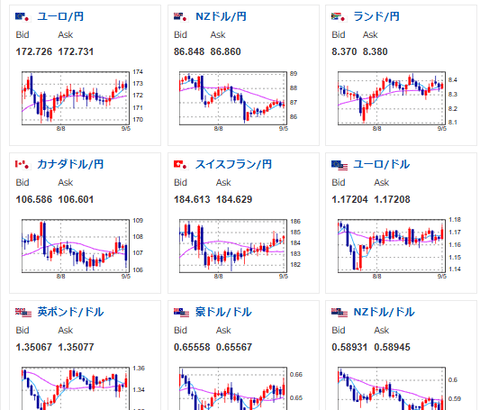The height and width of the screenshot is (410, 480).
Task: Open the ユーロ/円 pair link
Action: 60,16
